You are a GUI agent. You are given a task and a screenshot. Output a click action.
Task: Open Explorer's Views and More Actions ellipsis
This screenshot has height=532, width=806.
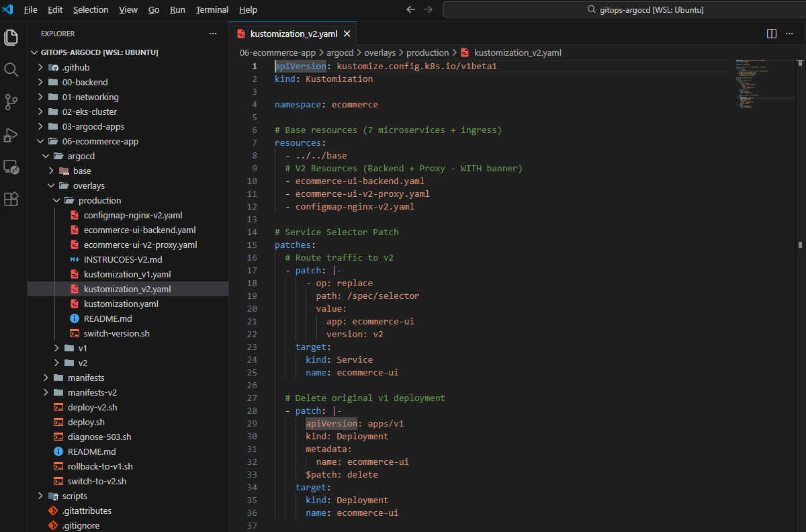[x=213, y=34]
